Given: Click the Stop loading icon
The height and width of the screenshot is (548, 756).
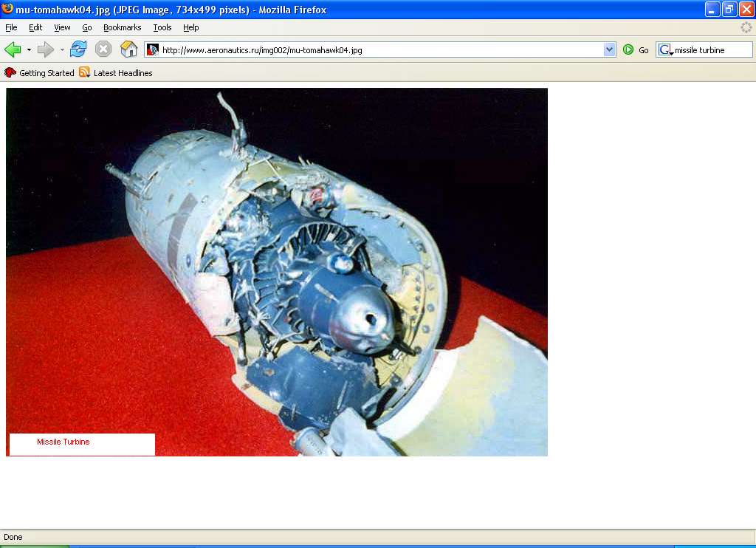Looking at the screenshot, I should click(103, 49).
